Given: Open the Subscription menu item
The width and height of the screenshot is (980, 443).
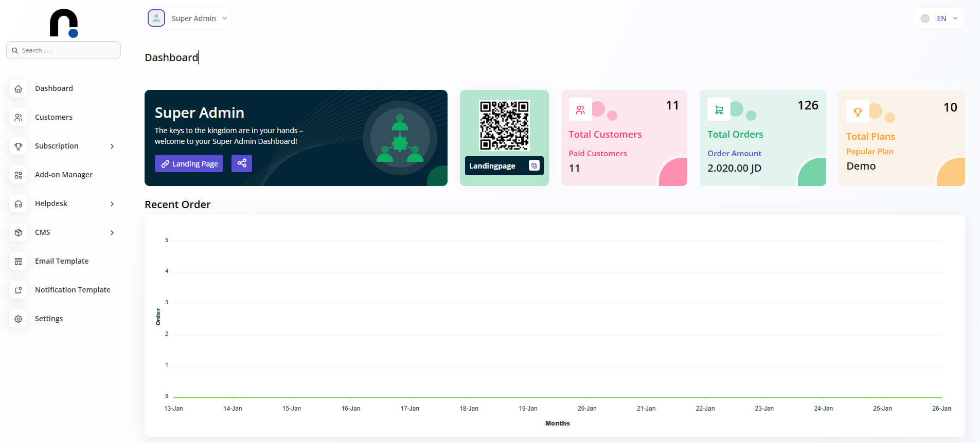Looking at the screenshot, I should (x=57, y=146).
